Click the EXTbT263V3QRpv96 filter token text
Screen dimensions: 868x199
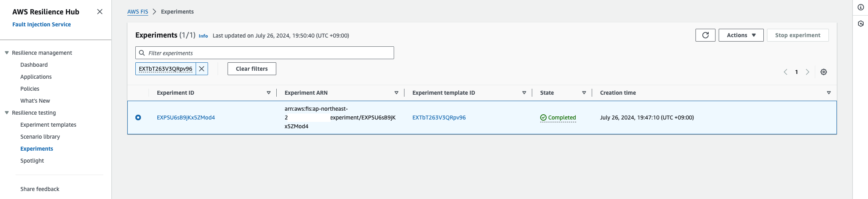[166, 69]
